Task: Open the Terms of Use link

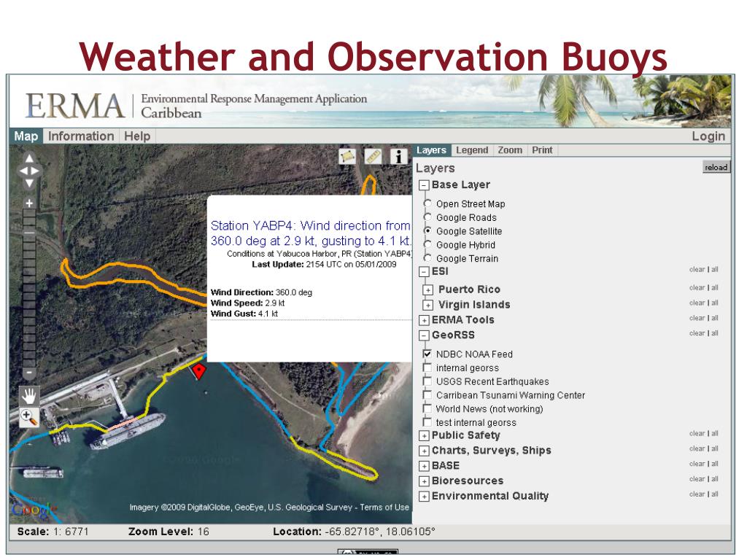Action: 384,507
